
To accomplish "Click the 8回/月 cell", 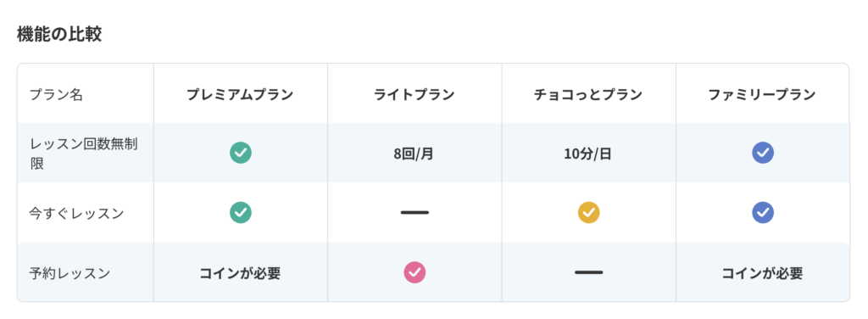I will pyautogui.click(x=414, y=154).
